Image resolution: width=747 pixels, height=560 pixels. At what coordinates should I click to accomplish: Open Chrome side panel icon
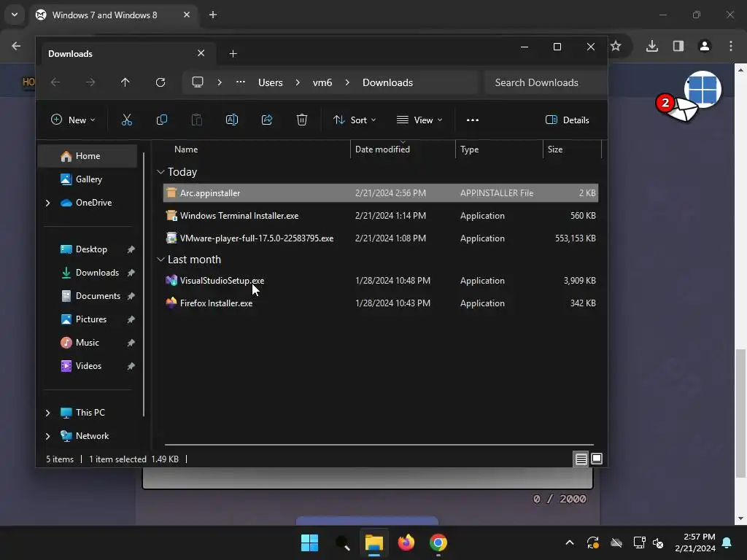point(678,46)
